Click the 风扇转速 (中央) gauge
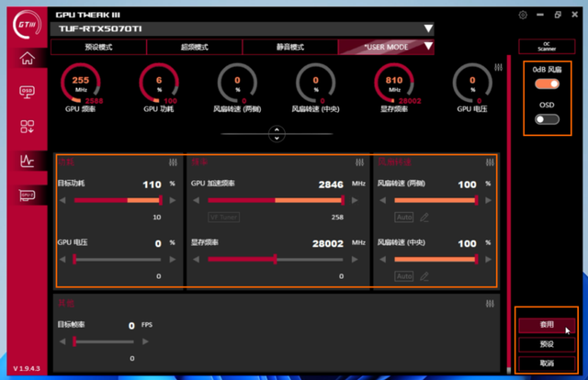The height and width of the screenshot is (380, 588). coord(316,84)
